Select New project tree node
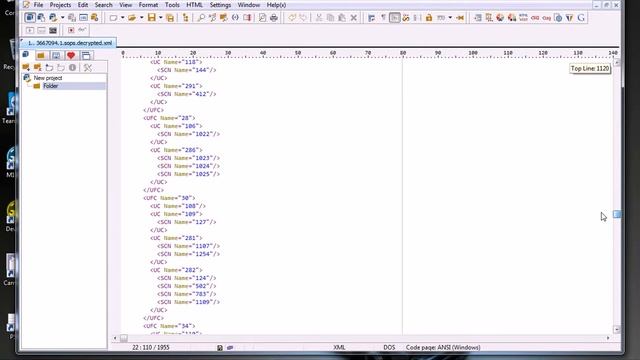The image size is (640, 360). click(x=48, y=78)
